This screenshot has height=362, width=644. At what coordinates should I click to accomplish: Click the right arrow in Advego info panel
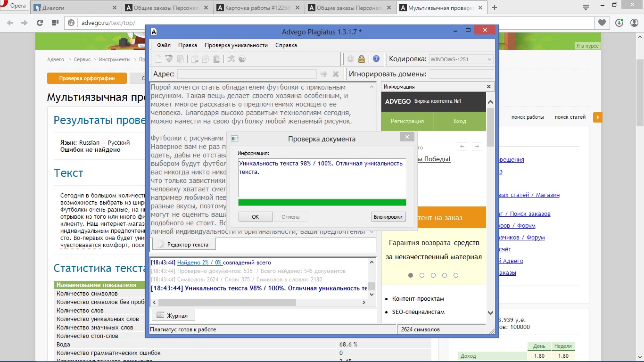[x=477, y=147]
